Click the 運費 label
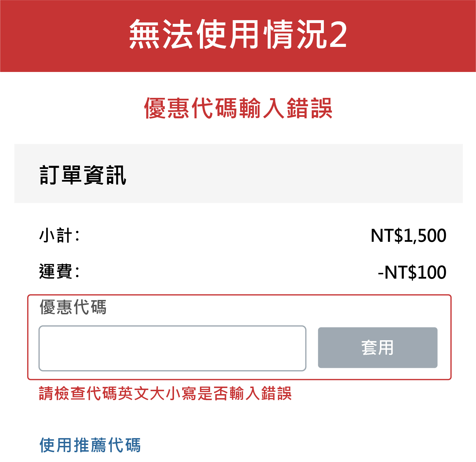Screen dimensions: 476x462 (x=59, y=272)
